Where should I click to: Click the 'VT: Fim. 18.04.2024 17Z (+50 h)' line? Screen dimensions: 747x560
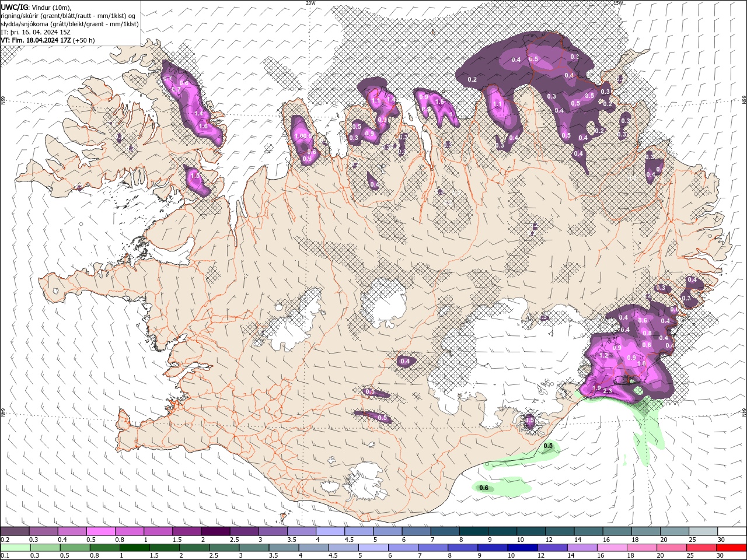48,40
